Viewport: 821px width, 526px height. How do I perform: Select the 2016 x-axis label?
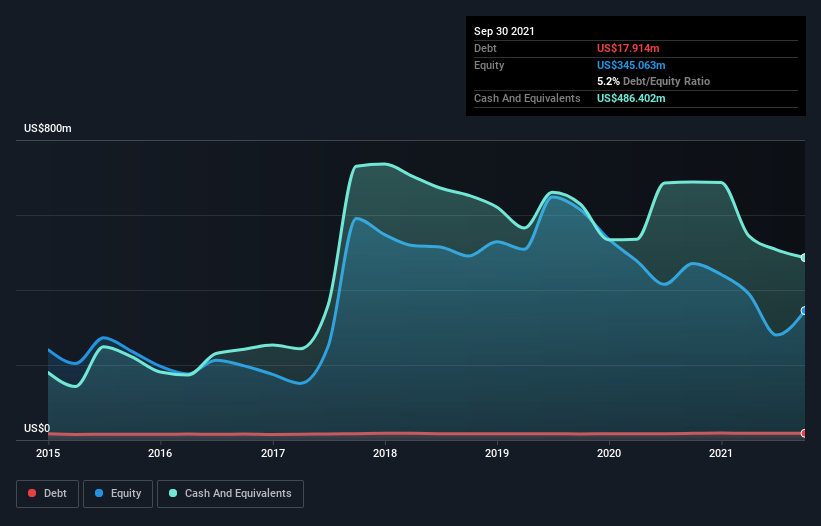click(160, 453)
